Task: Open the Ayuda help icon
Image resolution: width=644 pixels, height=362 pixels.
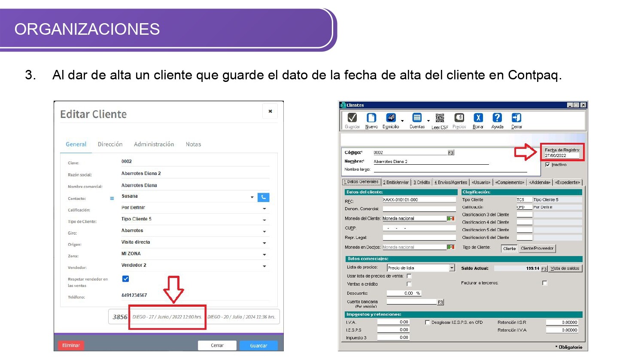Action: tap(497, 118)
